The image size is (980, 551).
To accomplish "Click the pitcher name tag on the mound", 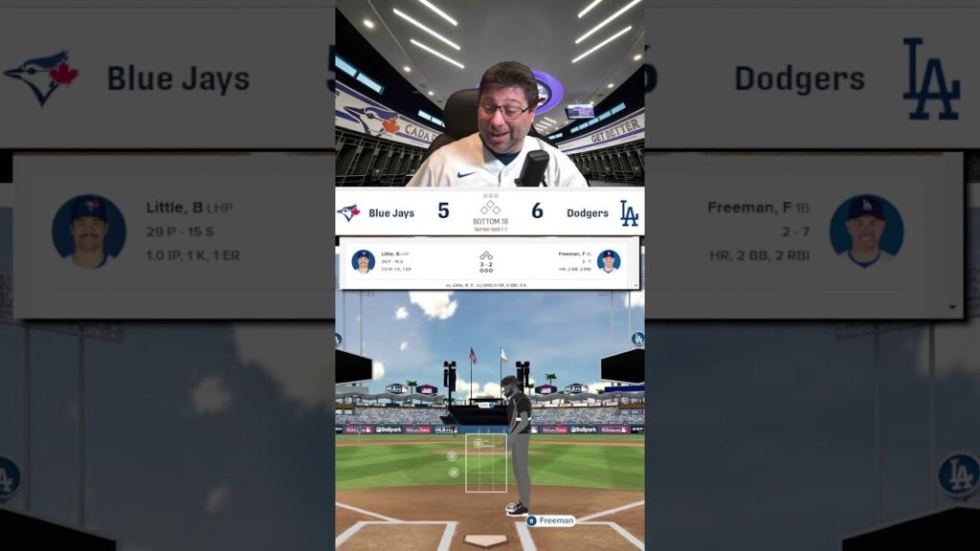I will pyautogui.click(x=485, y=405).
